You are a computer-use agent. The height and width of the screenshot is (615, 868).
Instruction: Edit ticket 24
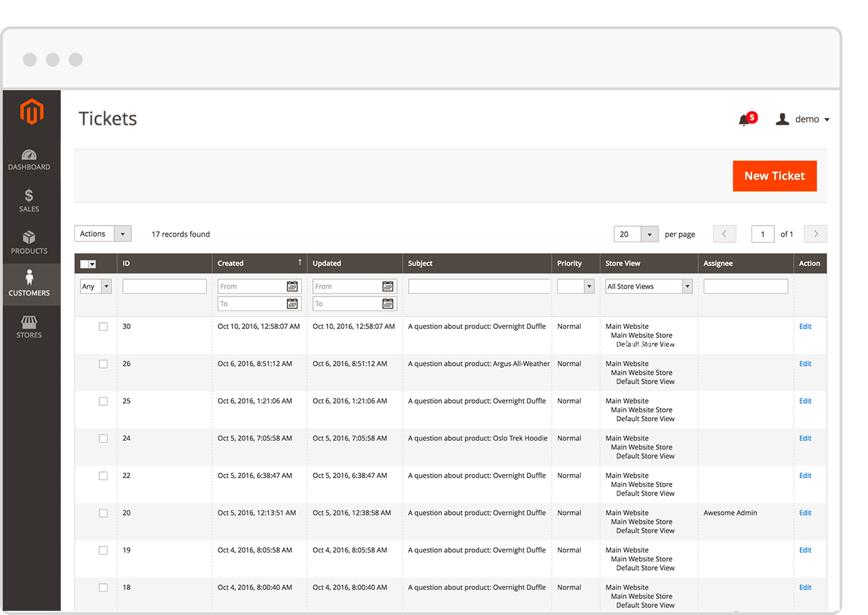tap(805, 439)
